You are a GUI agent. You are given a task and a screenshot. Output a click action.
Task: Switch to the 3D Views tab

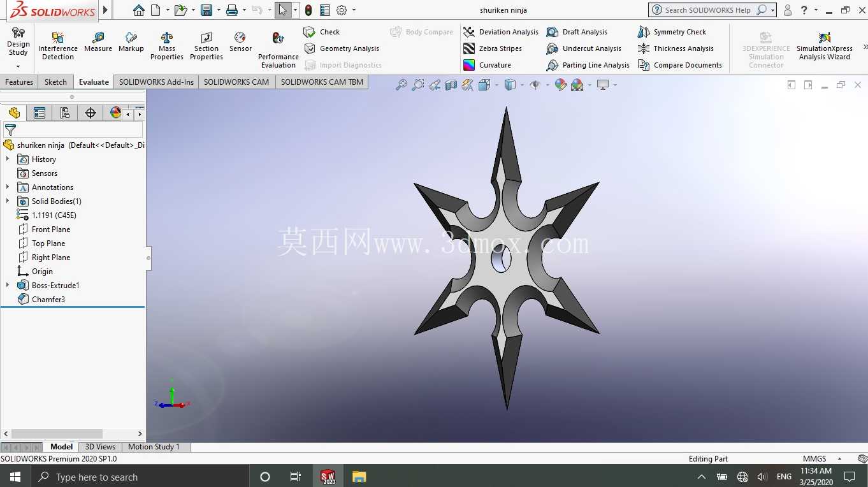[x=100, y=447]
